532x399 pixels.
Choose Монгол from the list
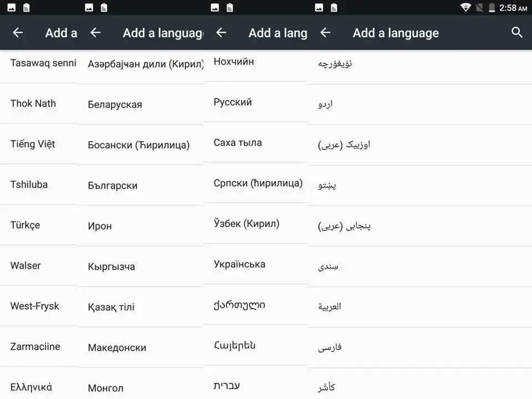[x=105, y=388]
